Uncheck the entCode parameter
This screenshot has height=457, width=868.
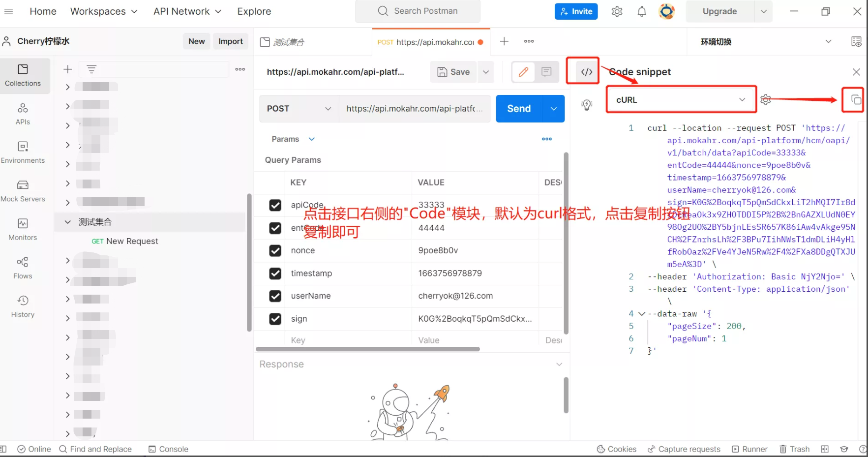click(x=275, y=228)
